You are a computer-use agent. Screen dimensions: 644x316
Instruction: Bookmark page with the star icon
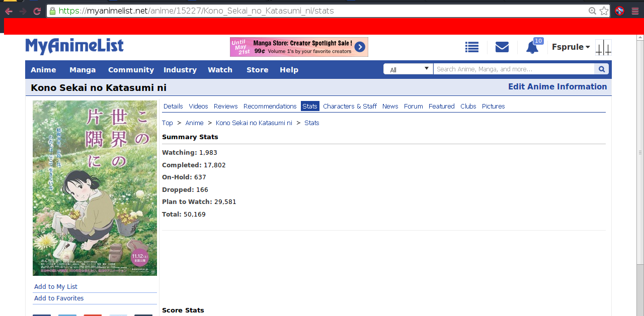604,11
